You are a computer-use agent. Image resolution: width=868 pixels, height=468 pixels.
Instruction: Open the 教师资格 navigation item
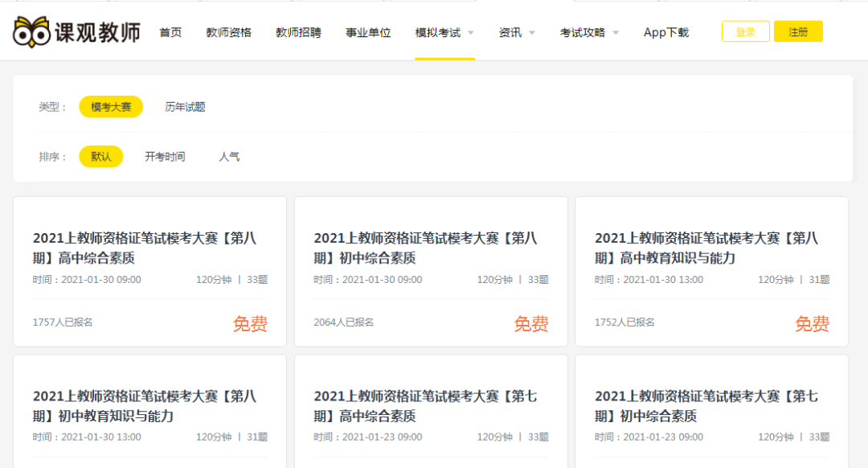coord(230,32)
